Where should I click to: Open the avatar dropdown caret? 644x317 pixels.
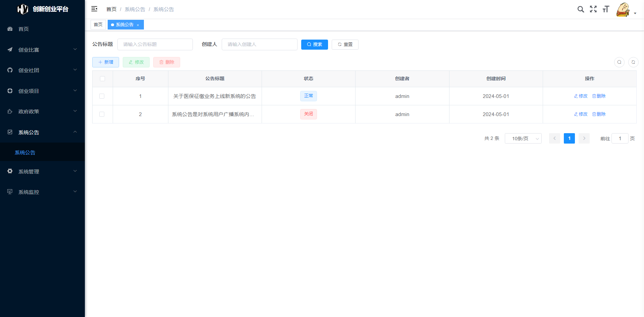(x=635, y=13)
